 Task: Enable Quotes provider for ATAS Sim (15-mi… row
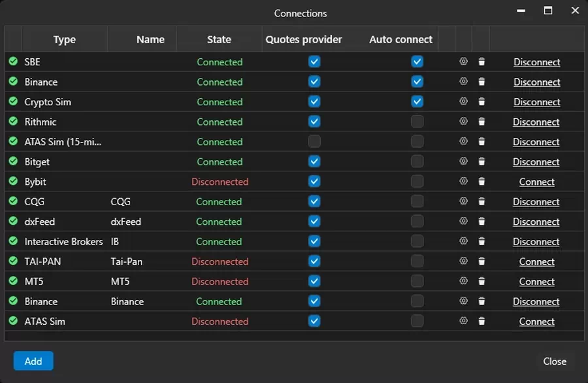coord(314,141)
